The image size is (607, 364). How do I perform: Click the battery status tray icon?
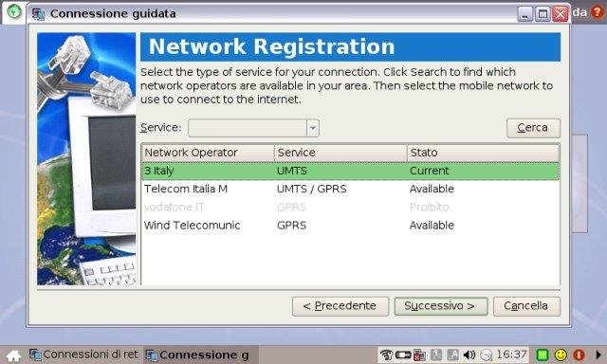[402, 355]
